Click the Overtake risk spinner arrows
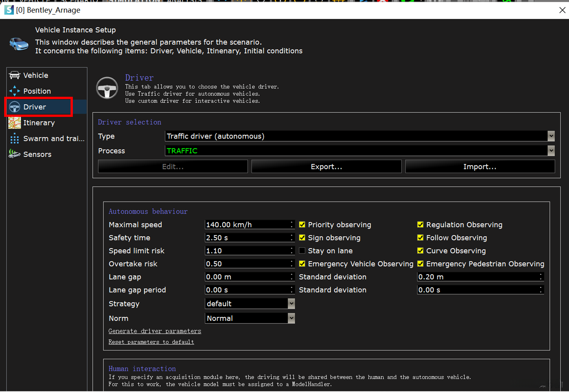This screenshot has height=392, width=569. (292, 264)
